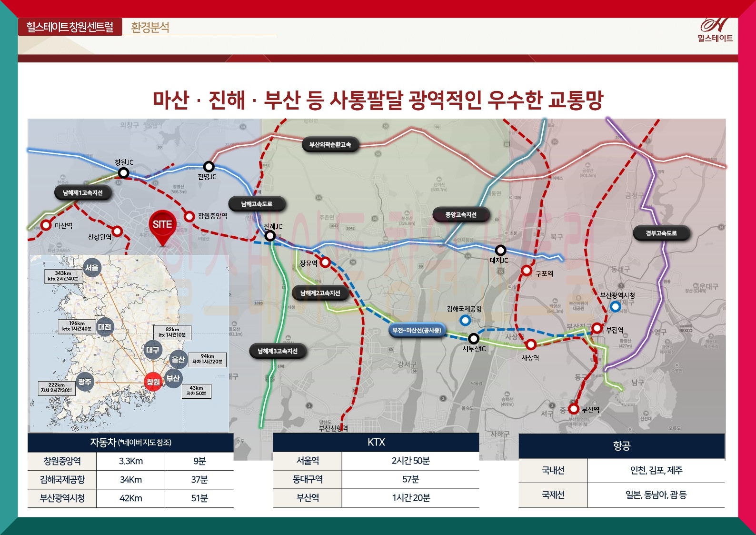The height and width of the screenshot is (535, 756).
Task: Select the 43km 자차 50분 distance box
Action: 196,391
